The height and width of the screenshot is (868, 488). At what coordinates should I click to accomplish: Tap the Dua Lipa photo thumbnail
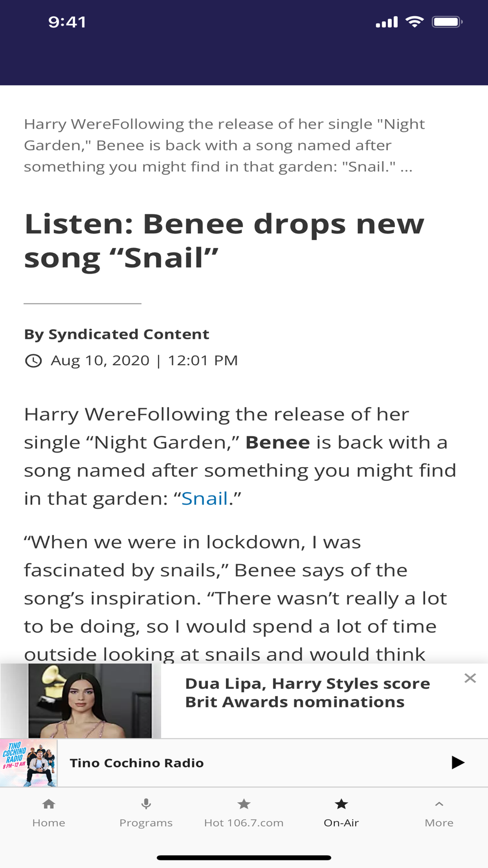click(90, 701)
